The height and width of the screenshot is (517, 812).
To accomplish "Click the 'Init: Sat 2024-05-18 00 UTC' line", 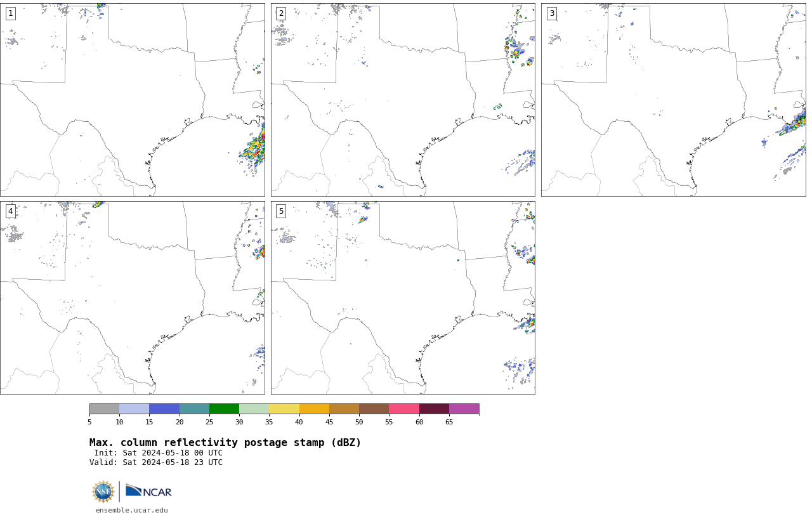I will point(159,453).
